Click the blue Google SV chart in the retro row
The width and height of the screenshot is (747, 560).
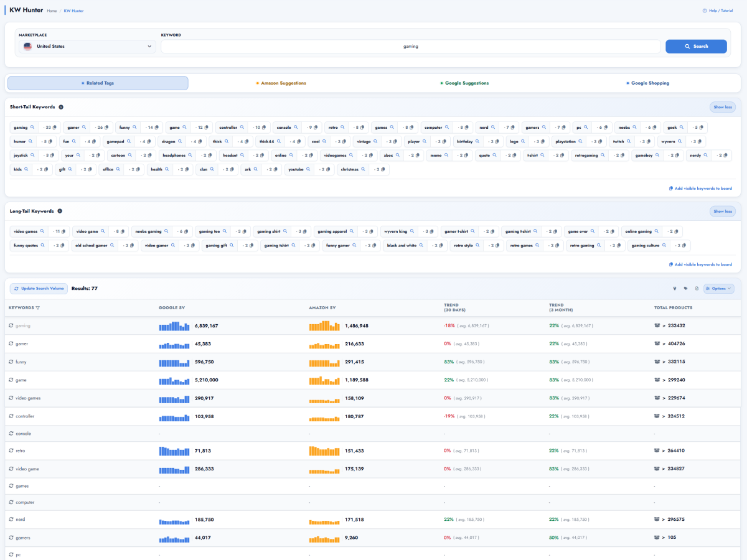174,450
